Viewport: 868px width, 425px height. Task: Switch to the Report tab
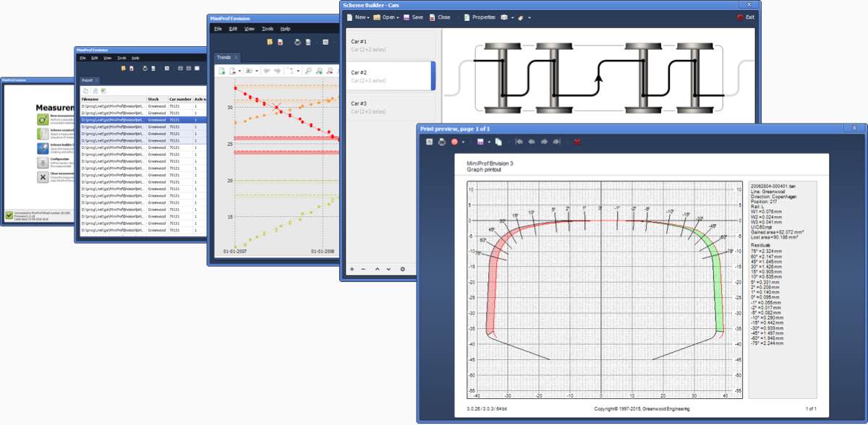click(88, 81)
